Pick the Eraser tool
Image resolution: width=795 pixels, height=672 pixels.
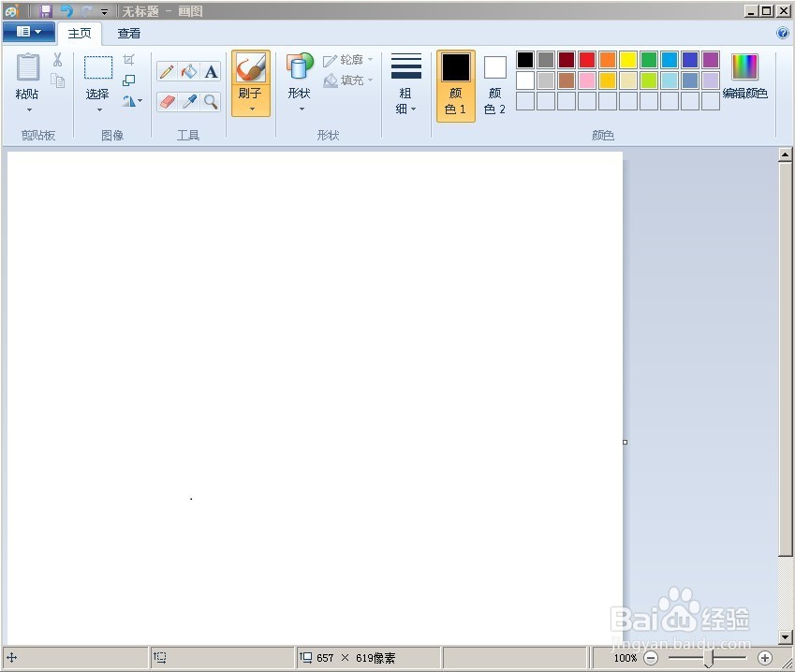(167, 102)
